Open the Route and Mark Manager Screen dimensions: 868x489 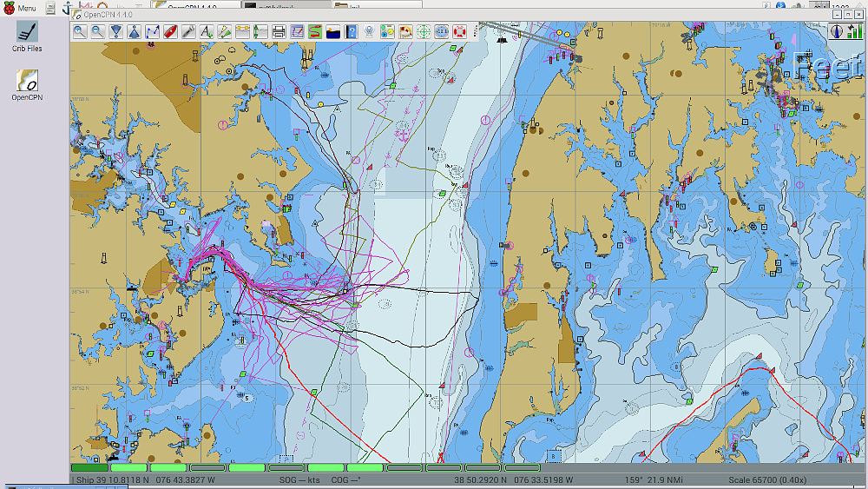pos(297,32)
